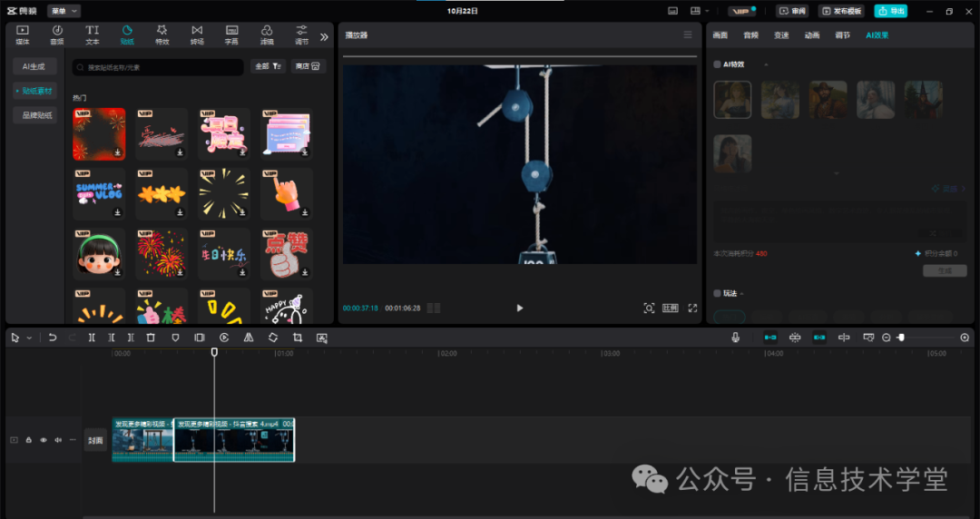980x519 pixels.
Task: Mute the main track audio
Action: (58, 440)
